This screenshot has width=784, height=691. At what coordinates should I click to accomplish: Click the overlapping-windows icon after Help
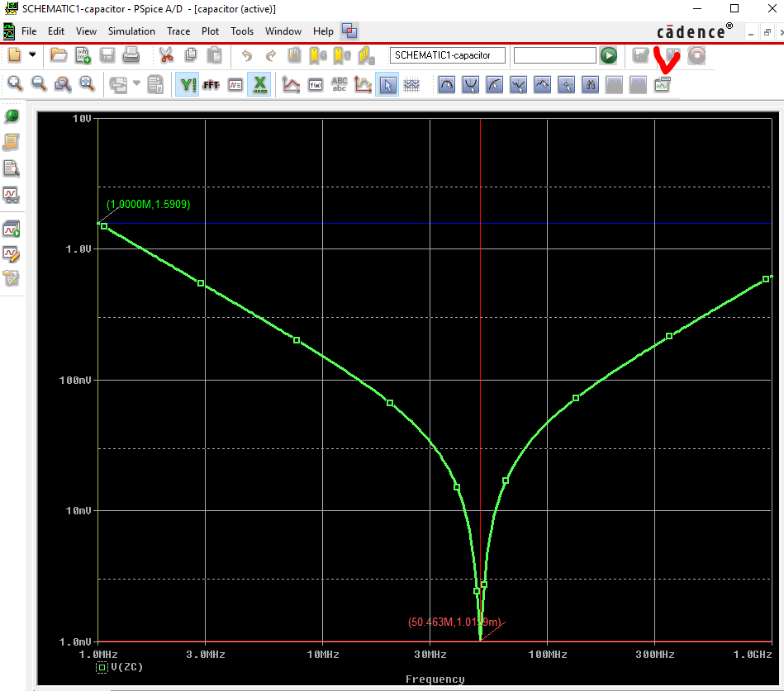(x=349, y=31)
